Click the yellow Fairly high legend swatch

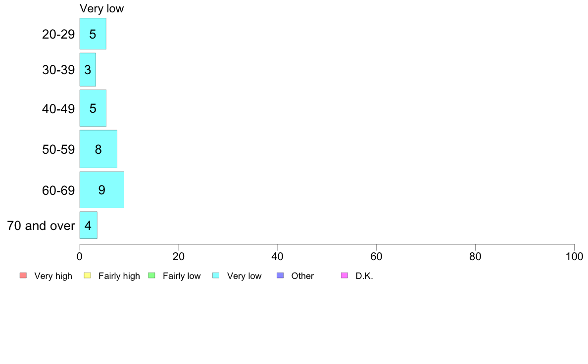pos(87,275)
